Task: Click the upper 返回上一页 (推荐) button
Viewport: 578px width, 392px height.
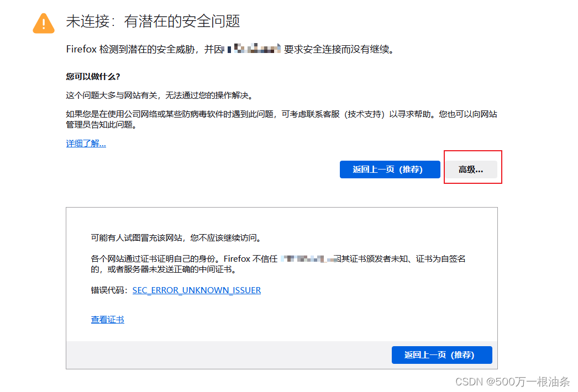Action: [390, 169]
